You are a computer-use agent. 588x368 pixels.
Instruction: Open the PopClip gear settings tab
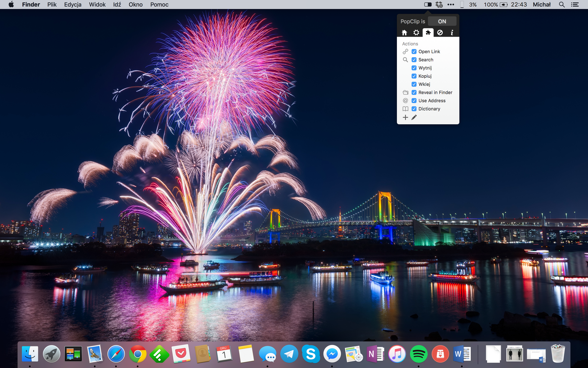click(416, 33)
